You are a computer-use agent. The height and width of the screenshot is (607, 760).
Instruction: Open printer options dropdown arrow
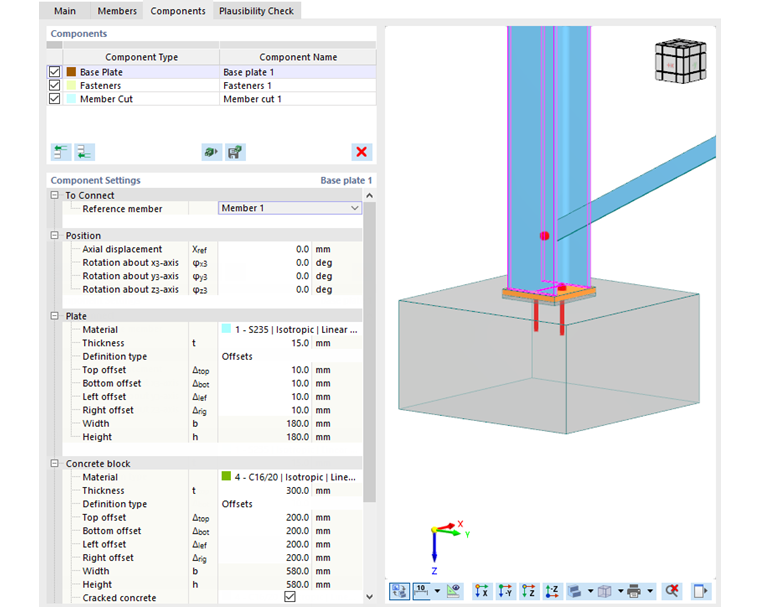(x=650, y=591)
